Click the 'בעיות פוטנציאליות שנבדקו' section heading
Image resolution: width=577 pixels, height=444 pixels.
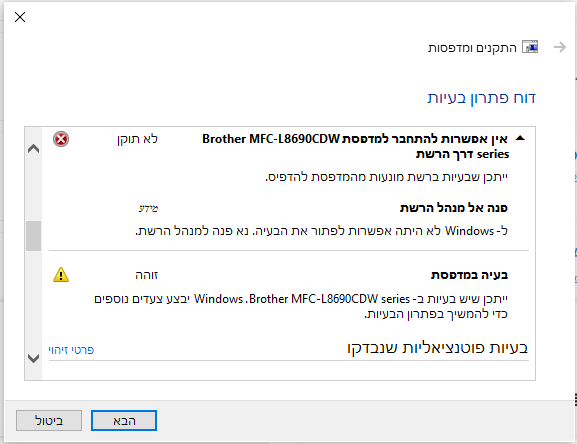pyautogui.click(x=438, y=348)
